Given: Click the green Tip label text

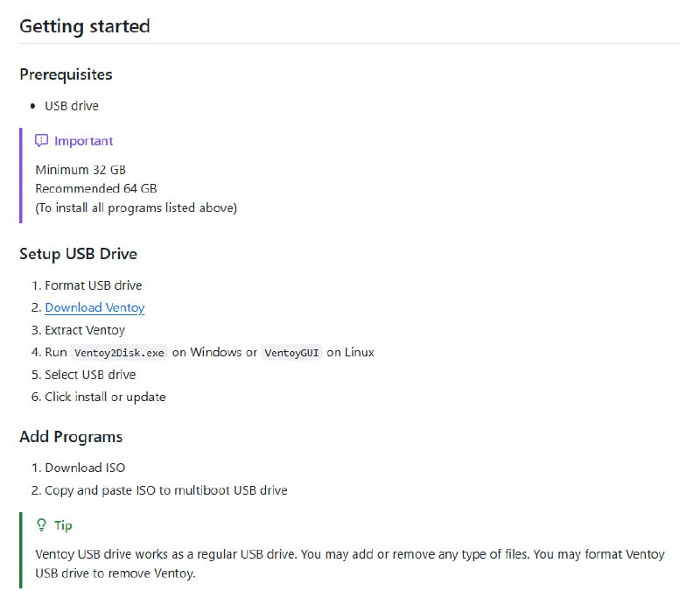Looking at the screenshot, I should click(x=63, y=525).
